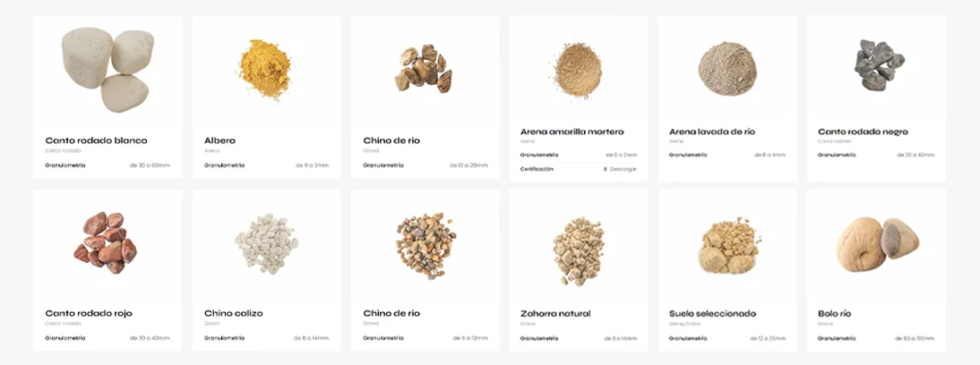Viewport: 980px width, 365px height.
Task: Click the Canto rodado blanco title
Action: [x=96, y=140]
